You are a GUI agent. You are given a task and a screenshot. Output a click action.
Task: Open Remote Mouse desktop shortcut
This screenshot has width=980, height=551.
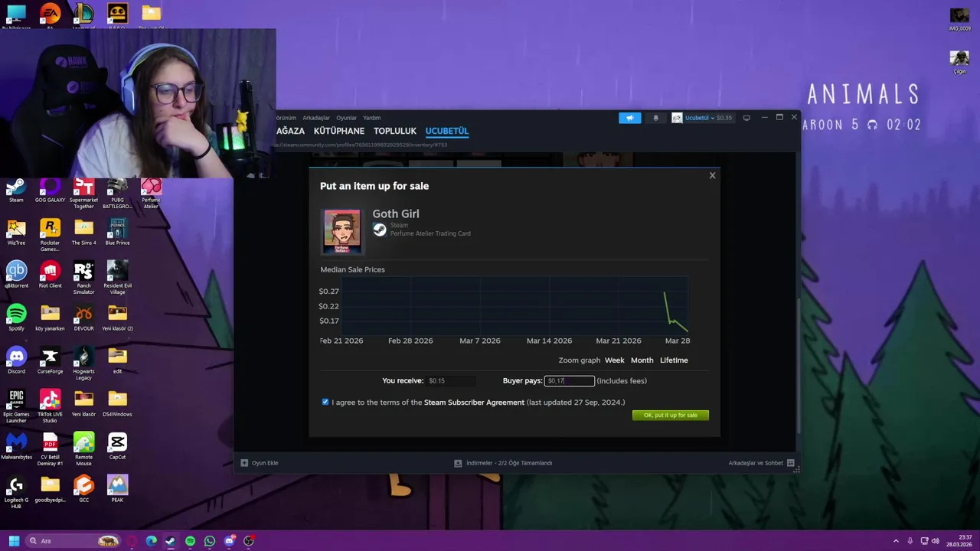(83, 450)
